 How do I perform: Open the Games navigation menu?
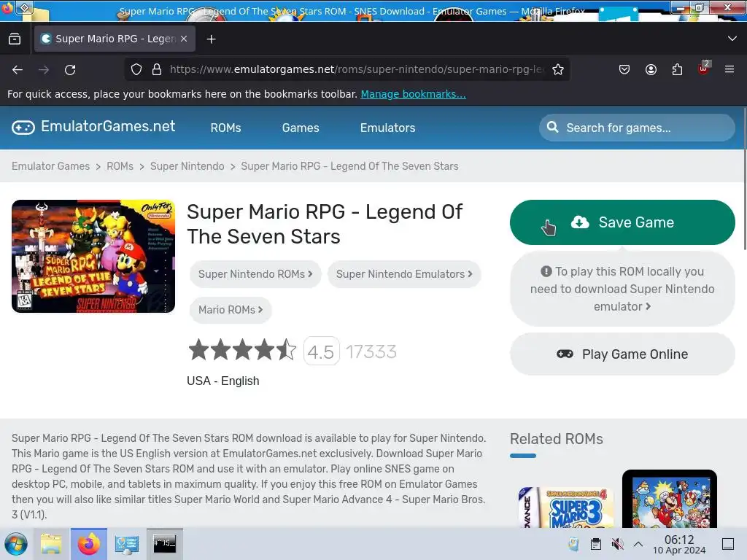(x=301, y=128)
